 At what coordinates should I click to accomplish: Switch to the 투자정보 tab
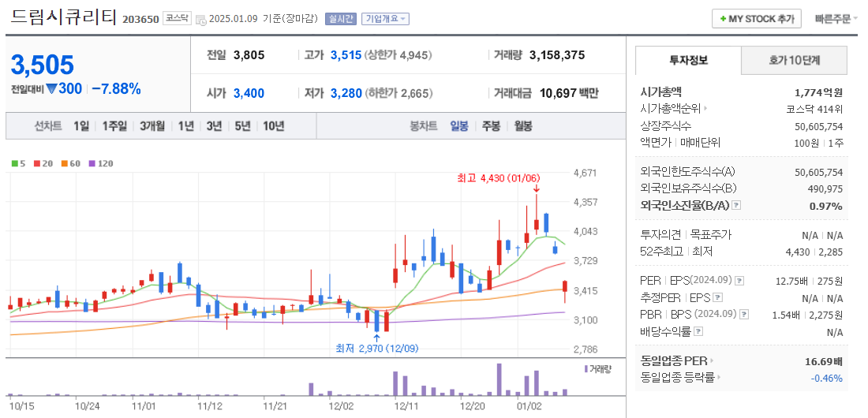[688, 60]
